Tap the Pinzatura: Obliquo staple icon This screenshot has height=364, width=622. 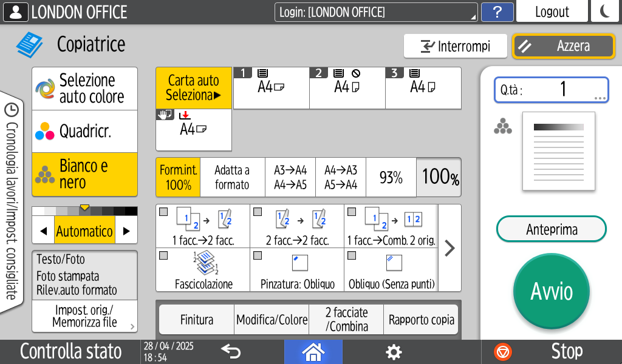299,263
